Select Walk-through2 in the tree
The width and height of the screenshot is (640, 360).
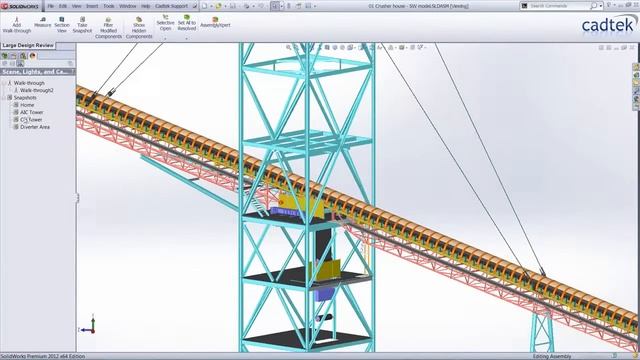pyautogui.click(x=37, y=90)
